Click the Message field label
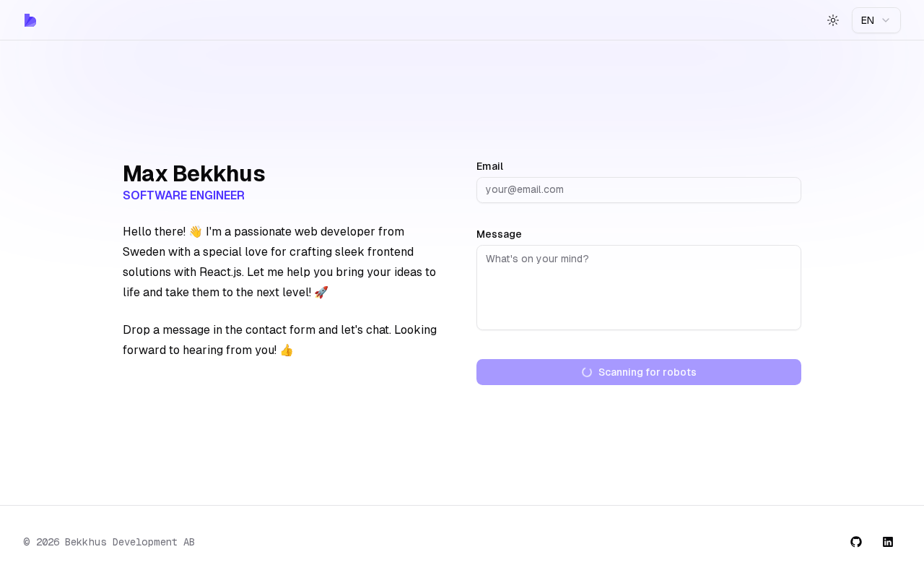Viewport: 924px width, 578px height. coord(499,234)
